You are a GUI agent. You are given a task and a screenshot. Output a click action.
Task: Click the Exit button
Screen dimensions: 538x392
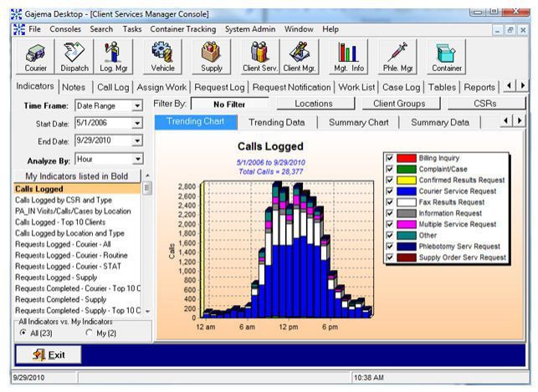pyautogui.click(x=49, y=354)
